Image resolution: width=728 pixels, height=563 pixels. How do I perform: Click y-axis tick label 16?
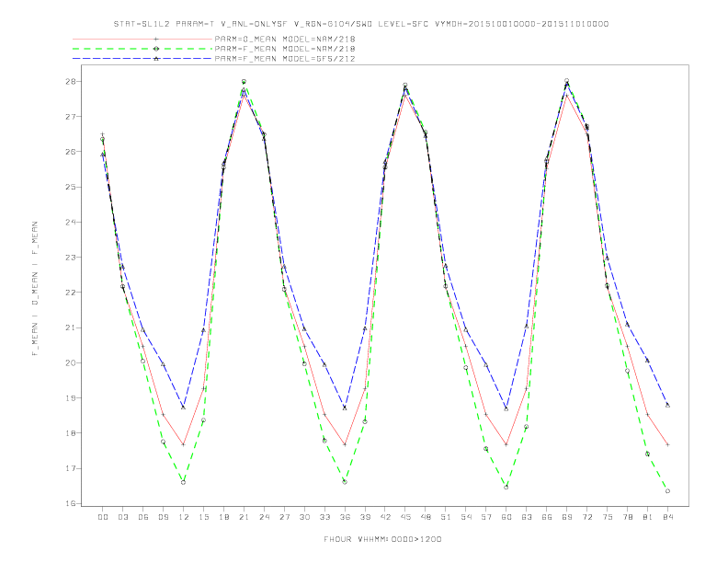coord(70,503)
